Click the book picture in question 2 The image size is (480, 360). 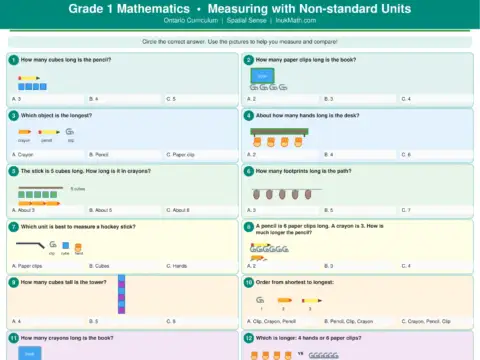click(x=262, y=76)
